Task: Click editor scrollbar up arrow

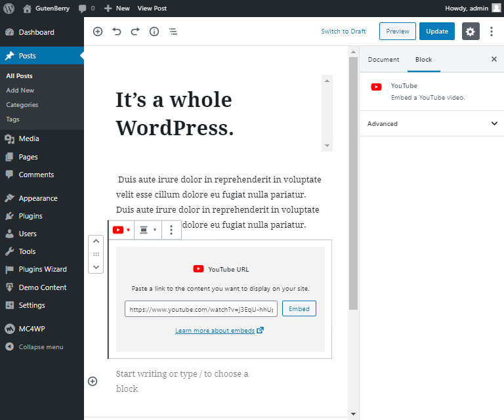Action: 353,52
